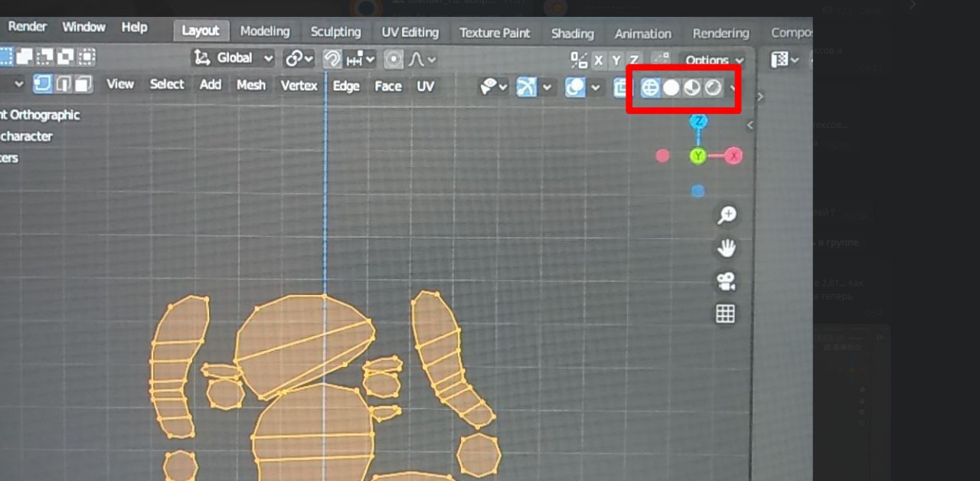Switch to the Shading workspace tab
This screenshot has height=481, width=980.
(x=573, y=34)
